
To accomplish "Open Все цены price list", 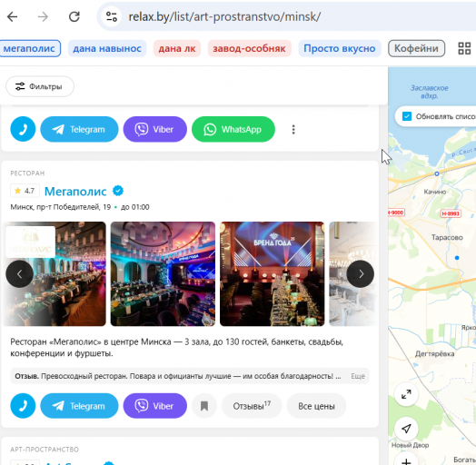I will [x=316, y=406].
